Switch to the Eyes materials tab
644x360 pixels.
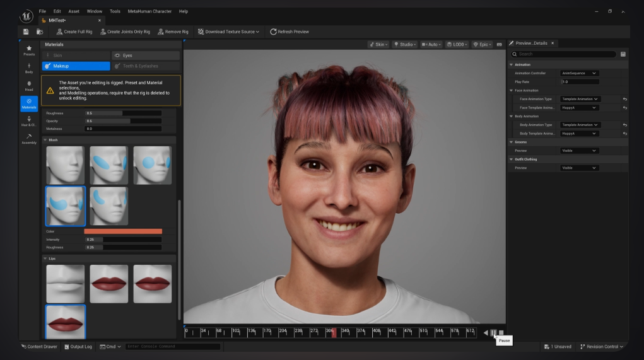tap(146, 55)
